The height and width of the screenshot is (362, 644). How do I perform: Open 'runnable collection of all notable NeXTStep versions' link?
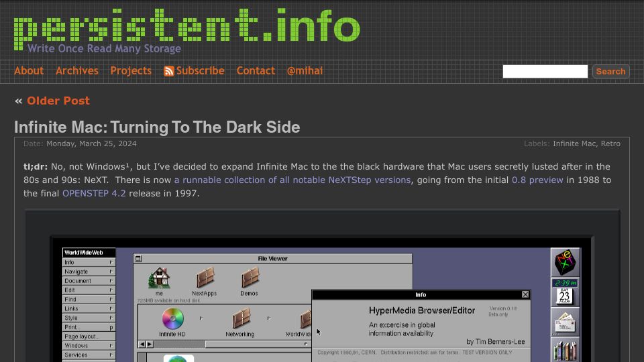(x=292, y=180)
